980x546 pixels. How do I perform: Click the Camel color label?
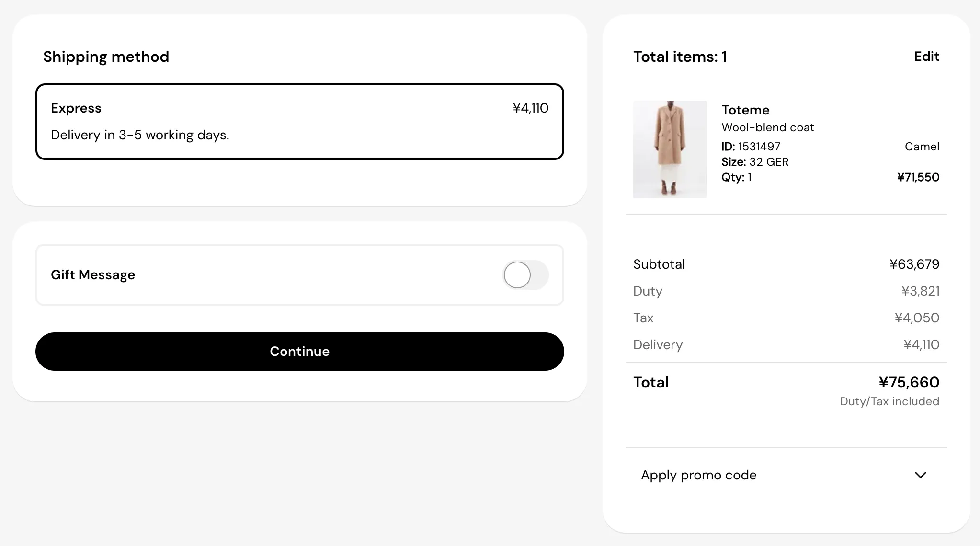[x=922, y=147]
